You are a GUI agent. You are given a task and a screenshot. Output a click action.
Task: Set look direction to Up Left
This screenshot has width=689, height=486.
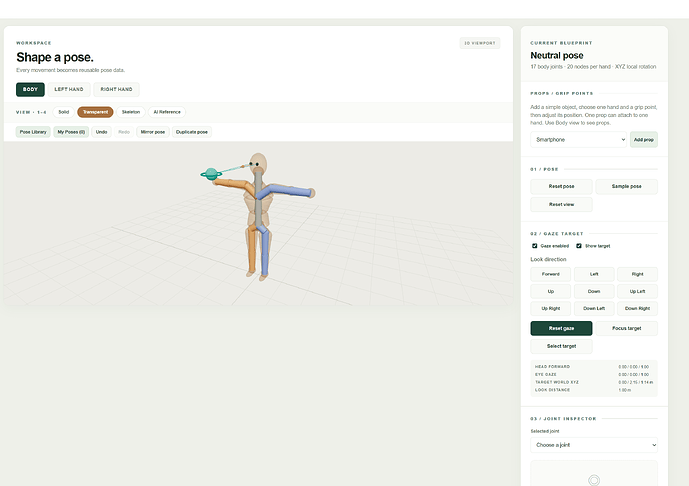638,291
